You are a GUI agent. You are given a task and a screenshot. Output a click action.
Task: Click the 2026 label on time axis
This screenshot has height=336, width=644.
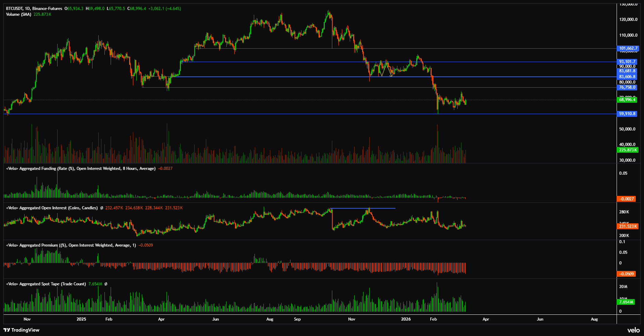point(406,319)
